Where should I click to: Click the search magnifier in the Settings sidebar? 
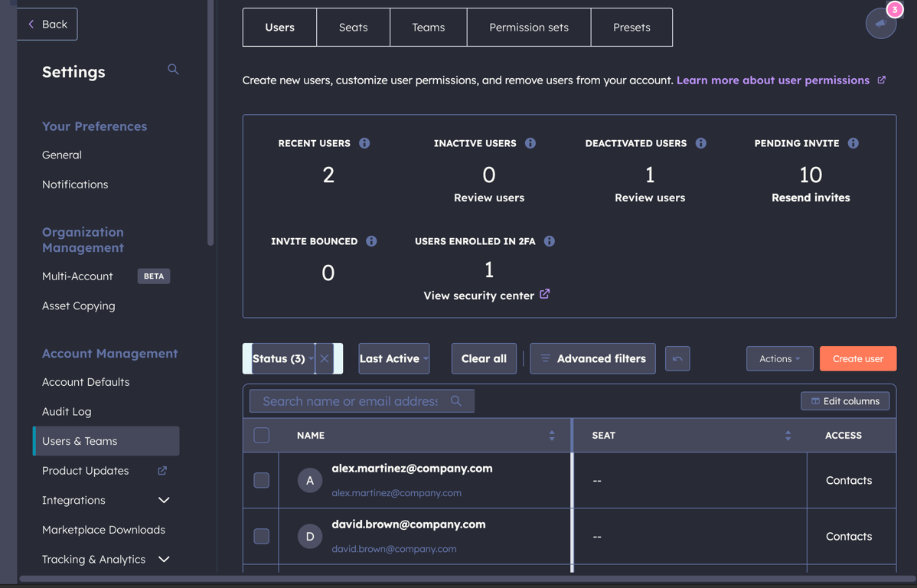(x=173, y=69)
